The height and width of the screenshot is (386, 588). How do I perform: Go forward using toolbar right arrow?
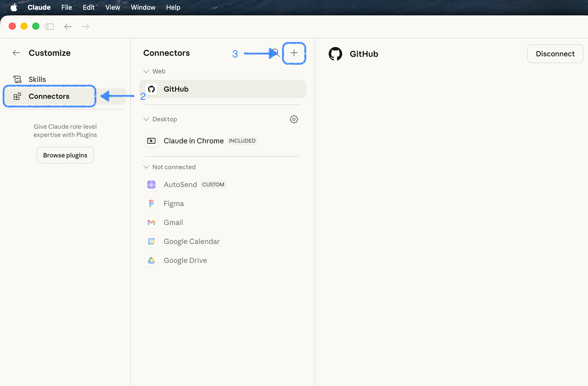[x=85, y=27]
